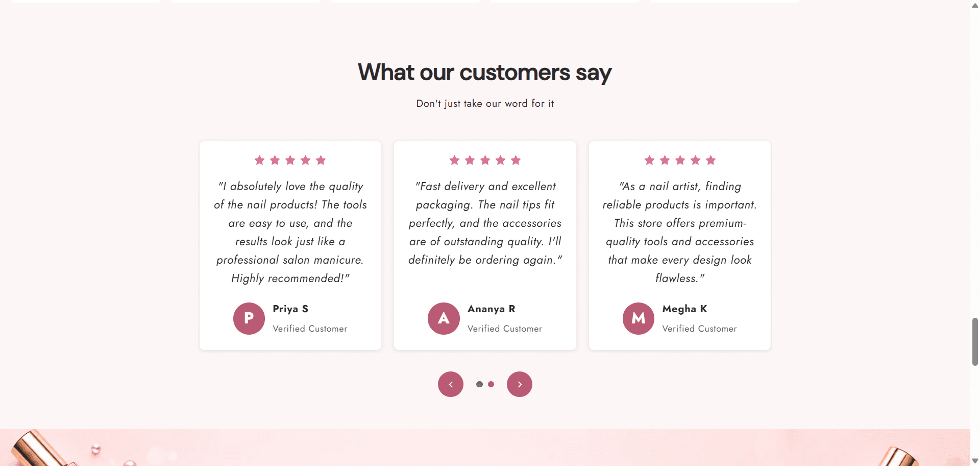This screenshot has height=466, width=980.
Task: Click Priya S avatar circle with P
Action: pyautogui.click(x=249, y=319)
